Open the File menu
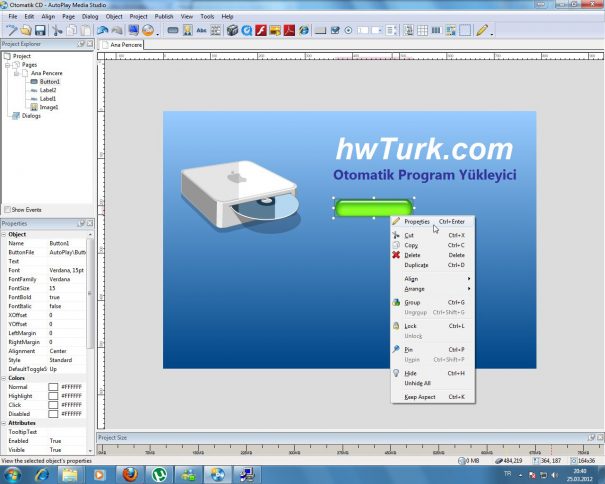 click(x=13, y=17)
